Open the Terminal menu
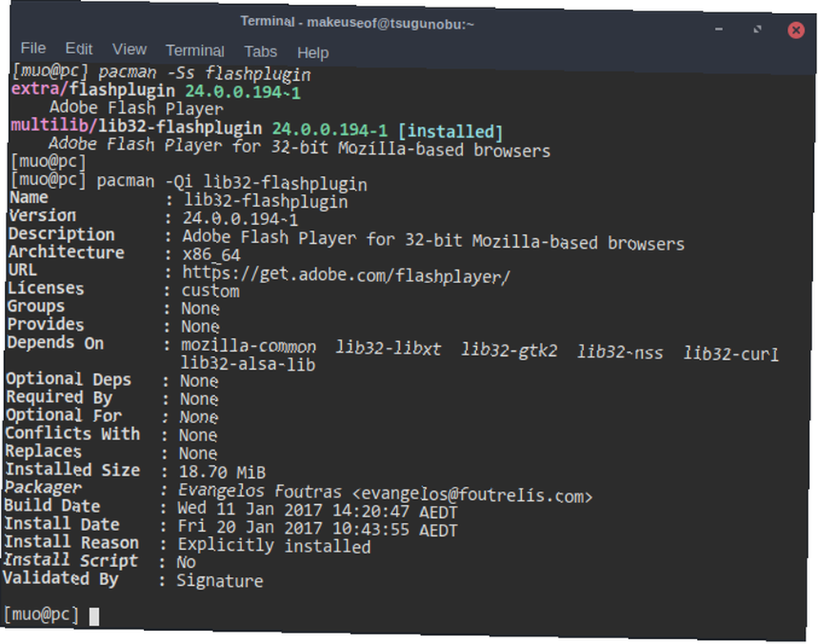This screenshot has height=644, width=818. click(x=195, y=51)
